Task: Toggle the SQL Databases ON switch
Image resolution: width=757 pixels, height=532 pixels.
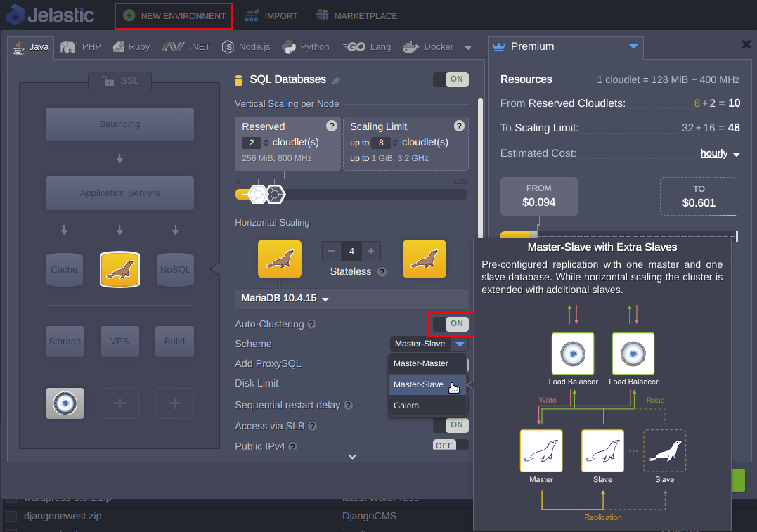Action: tap(451, 79)
